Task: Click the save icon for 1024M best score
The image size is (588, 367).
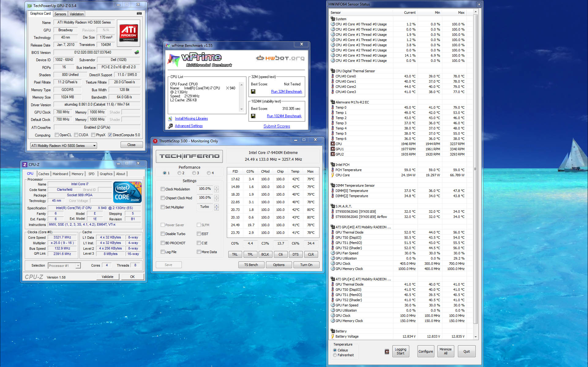Action: pos(253,116)
